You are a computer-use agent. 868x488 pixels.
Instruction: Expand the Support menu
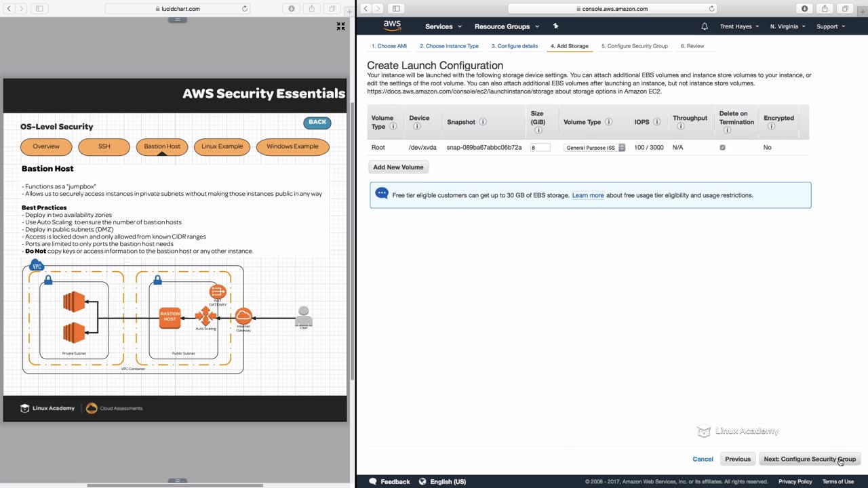tap(831, 26)
